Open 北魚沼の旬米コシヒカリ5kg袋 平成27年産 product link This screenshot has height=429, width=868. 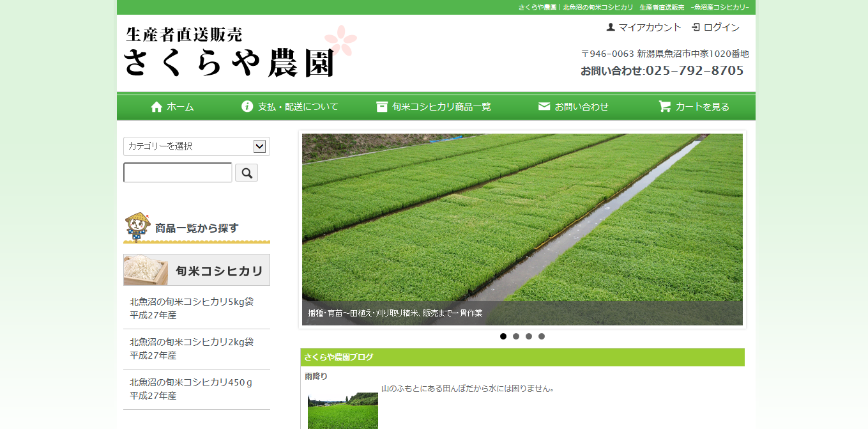[x=192, y=308]
